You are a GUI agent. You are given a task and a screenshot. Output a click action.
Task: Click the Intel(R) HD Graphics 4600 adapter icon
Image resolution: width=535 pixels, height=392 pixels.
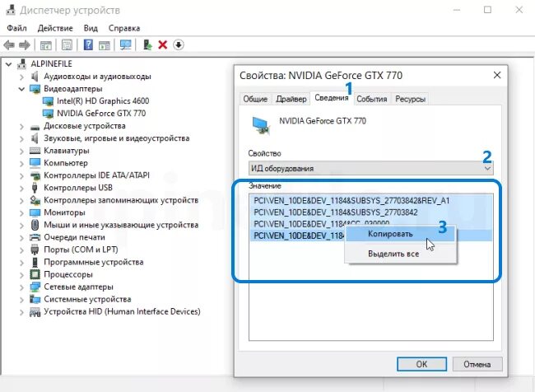[48, 101]
